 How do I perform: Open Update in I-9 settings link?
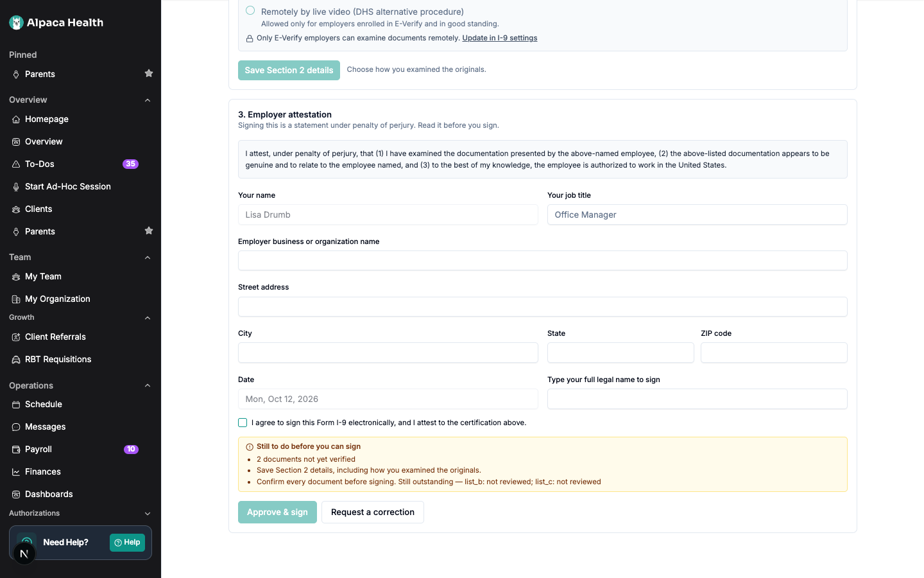coord(500,38)
